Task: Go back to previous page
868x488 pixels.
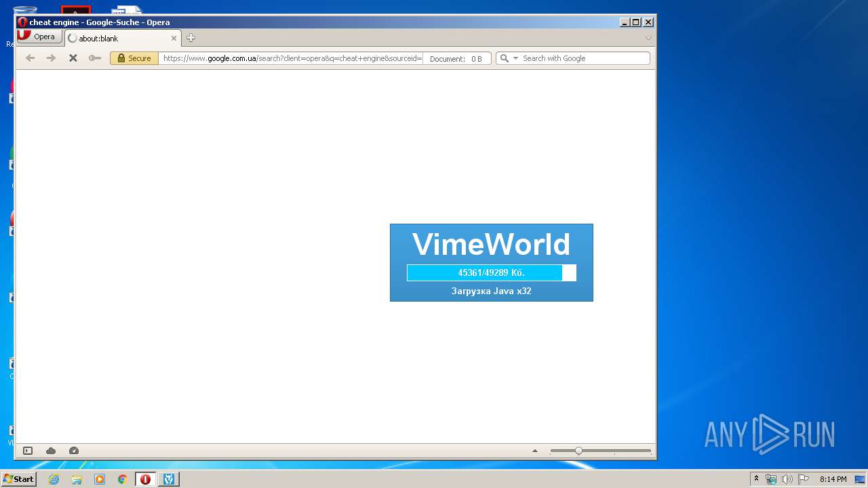Action: coord(30,58)
